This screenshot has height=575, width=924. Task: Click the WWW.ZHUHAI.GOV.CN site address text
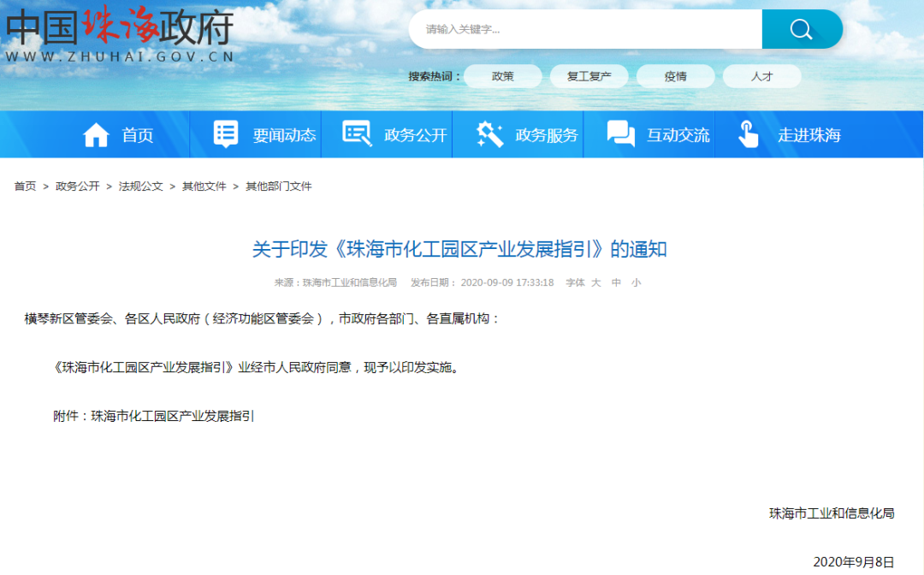121,56
